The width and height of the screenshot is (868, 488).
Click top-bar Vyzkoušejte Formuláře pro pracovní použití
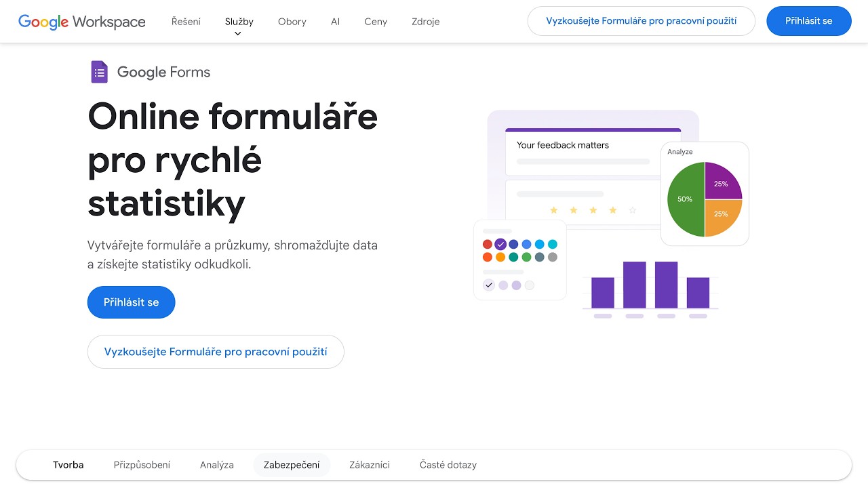[642, 21]
